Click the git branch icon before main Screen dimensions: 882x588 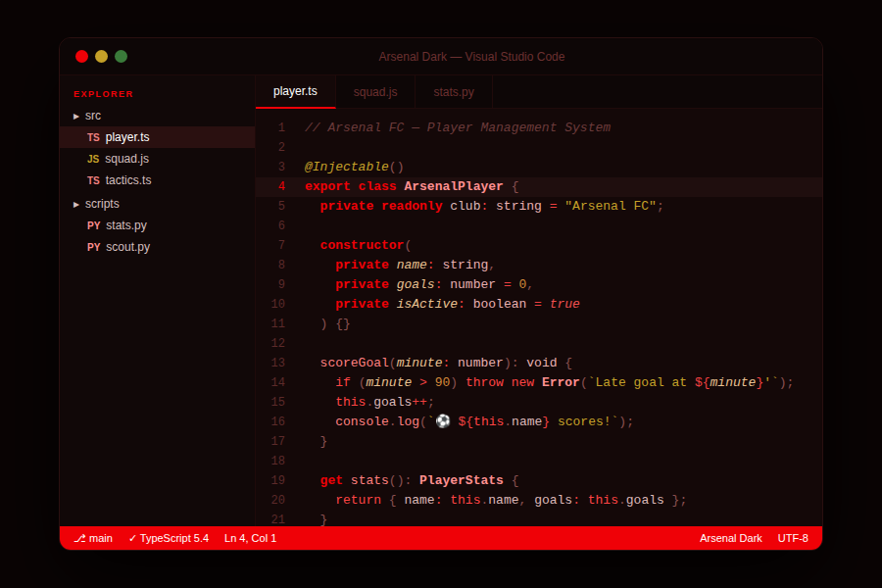coord(79,538)
